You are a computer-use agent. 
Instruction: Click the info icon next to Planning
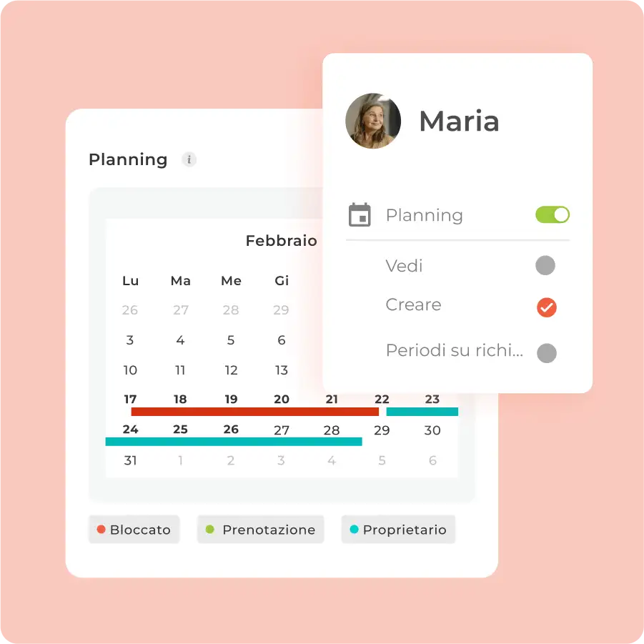(x=189, y=160)
